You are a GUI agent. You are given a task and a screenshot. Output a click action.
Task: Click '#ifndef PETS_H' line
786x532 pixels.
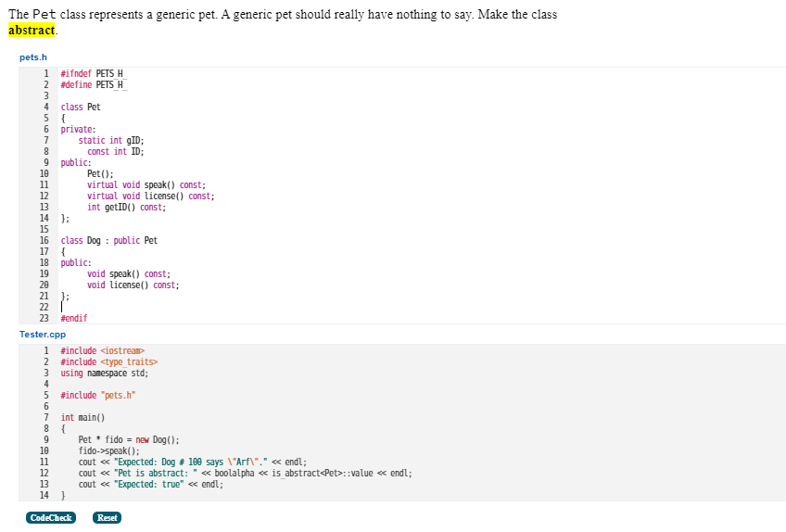coord(94,74)
